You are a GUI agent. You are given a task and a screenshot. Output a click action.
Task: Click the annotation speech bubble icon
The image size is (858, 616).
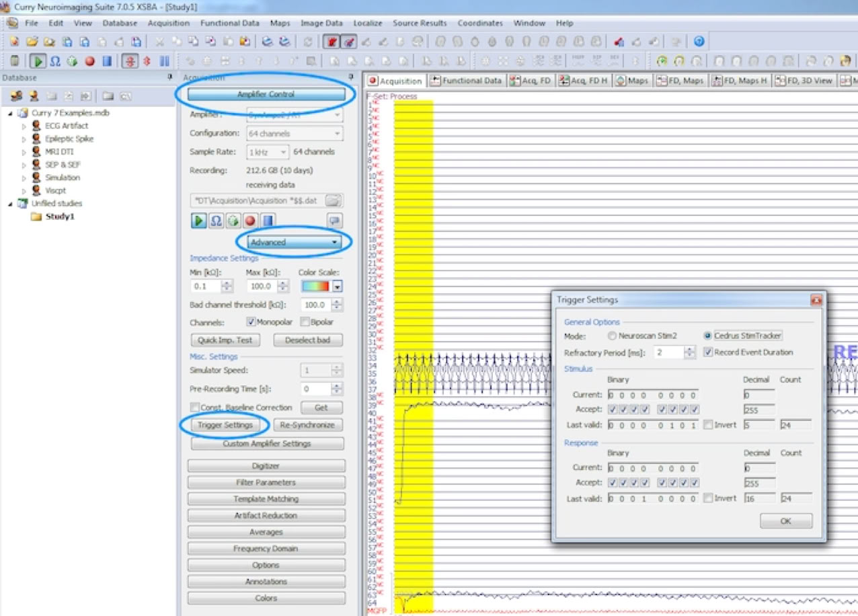(x=334, y=221)
